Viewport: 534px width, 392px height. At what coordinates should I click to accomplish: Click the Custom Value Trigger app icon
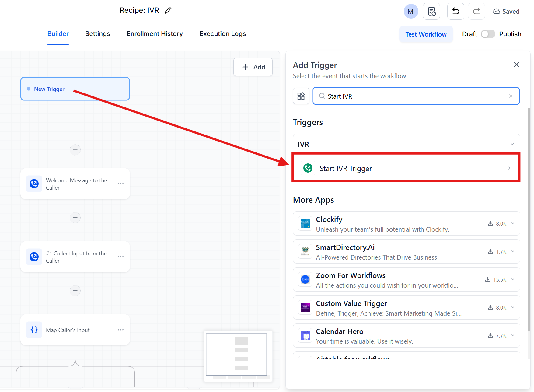point(305,307)
